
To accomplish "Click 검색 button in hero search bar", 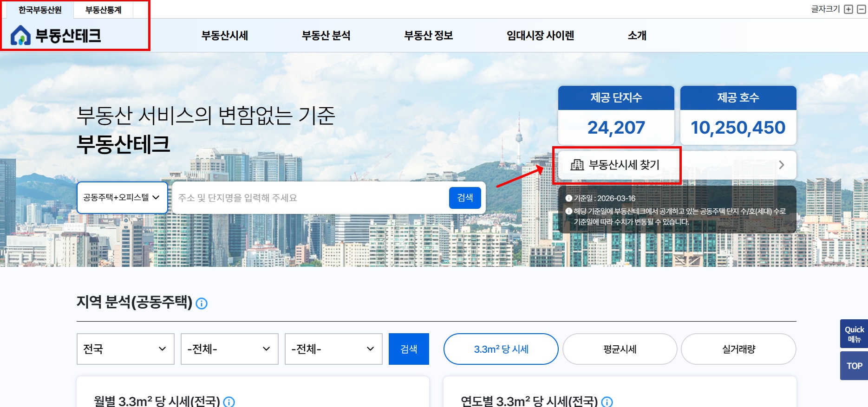I will coord(465,198).
